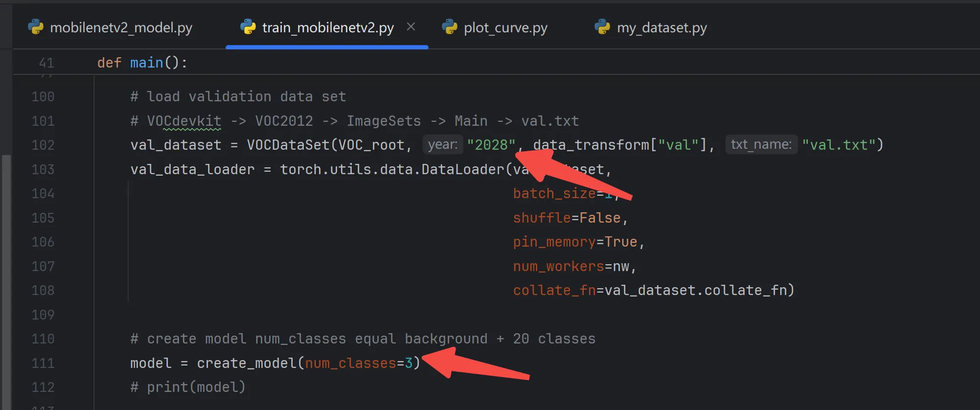This screenshot has height=410, width=980.
Task: Click line number 108 in the gutter
Action: point(43,291)
